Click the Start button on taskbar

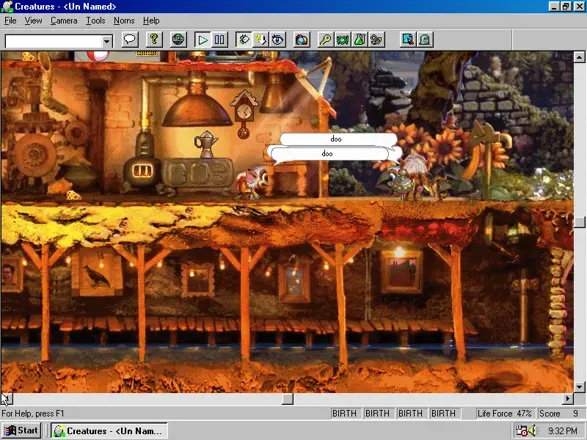click(21, 431)
